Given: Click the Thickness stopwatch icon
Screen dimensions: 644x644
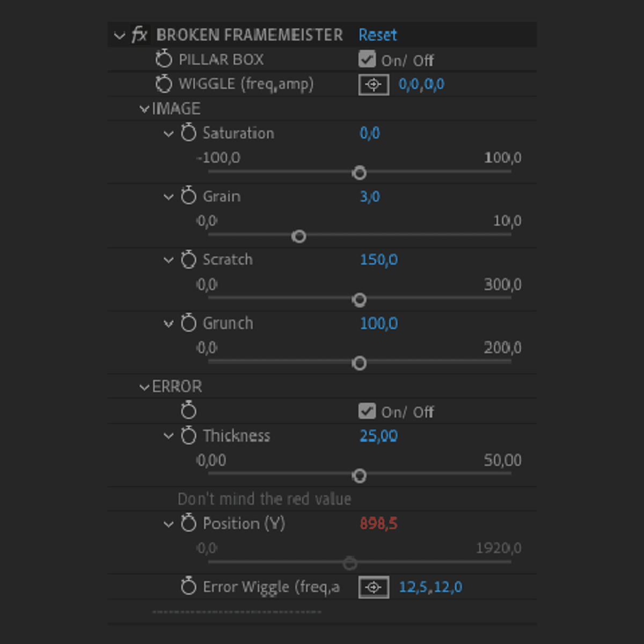Looking at the screenshot, I should coord(188,435).
